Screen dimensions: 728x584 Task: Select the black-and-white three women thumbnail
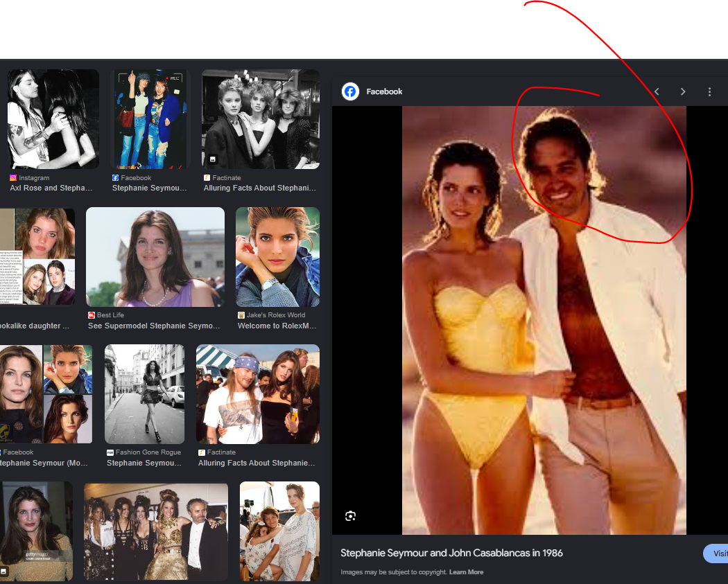(x=261, y=119)
